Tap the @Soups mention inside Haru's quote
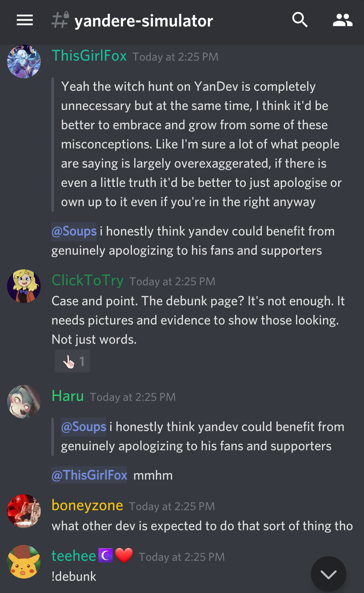The height and width of the screenshot is (593, 364). pyautogui.click(x=84, y=427)
